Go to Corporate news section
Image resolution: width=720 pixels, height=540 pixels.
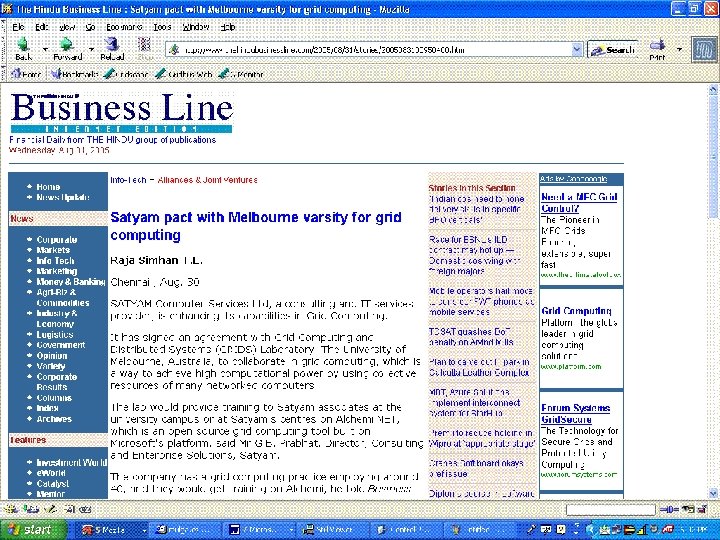coord(57,240)
